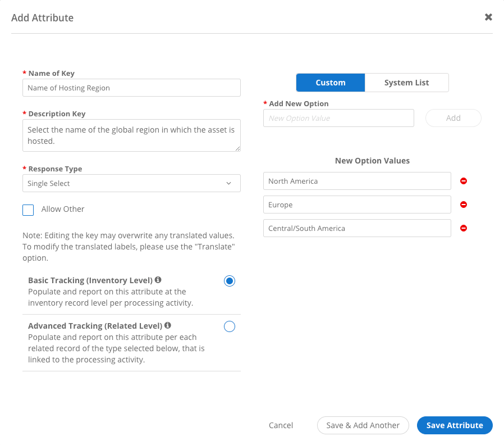
Task: Click the info icon beside Advanced Tracking
Action: point(168,325)
